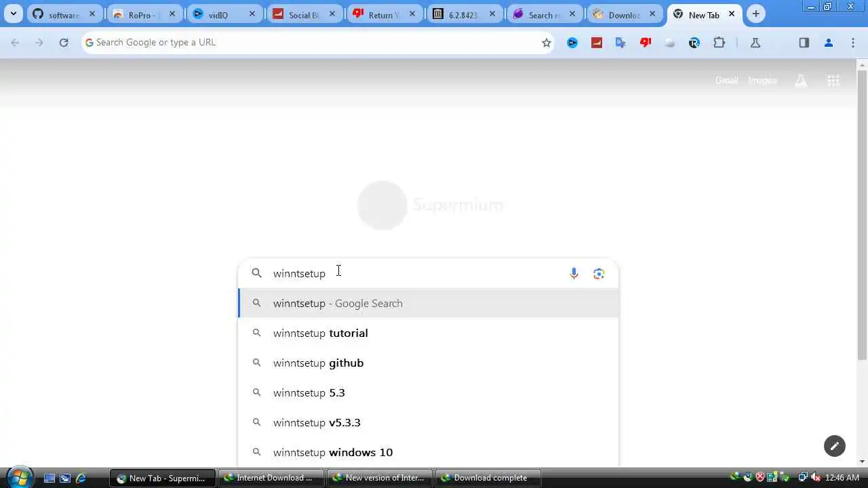Viewport: 868px width, 488px height.
Task: Open the profile account icon
Action: tap(829, 43)
